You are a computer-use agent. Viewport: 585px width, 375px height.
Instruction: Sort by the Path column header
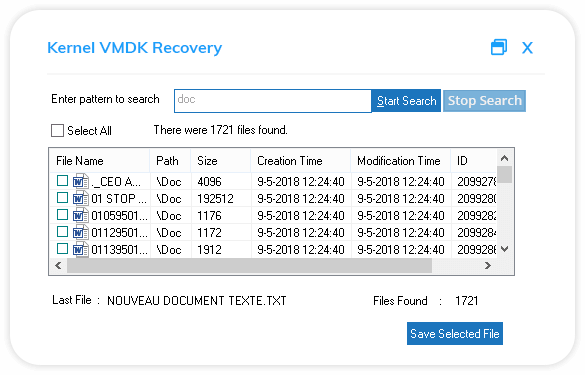[x=170, y=161]
